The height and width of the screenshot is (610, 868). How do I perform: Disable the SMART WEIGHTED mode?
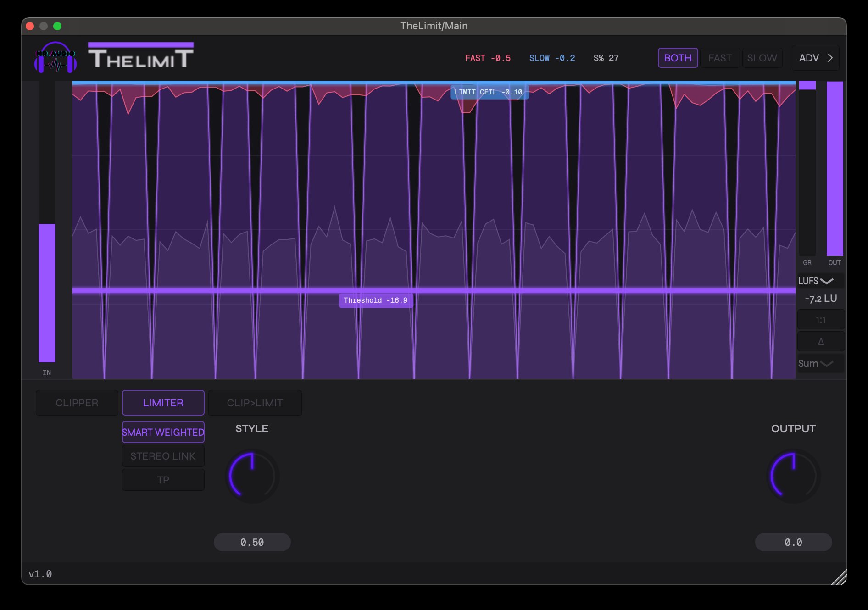pos(163,432)
